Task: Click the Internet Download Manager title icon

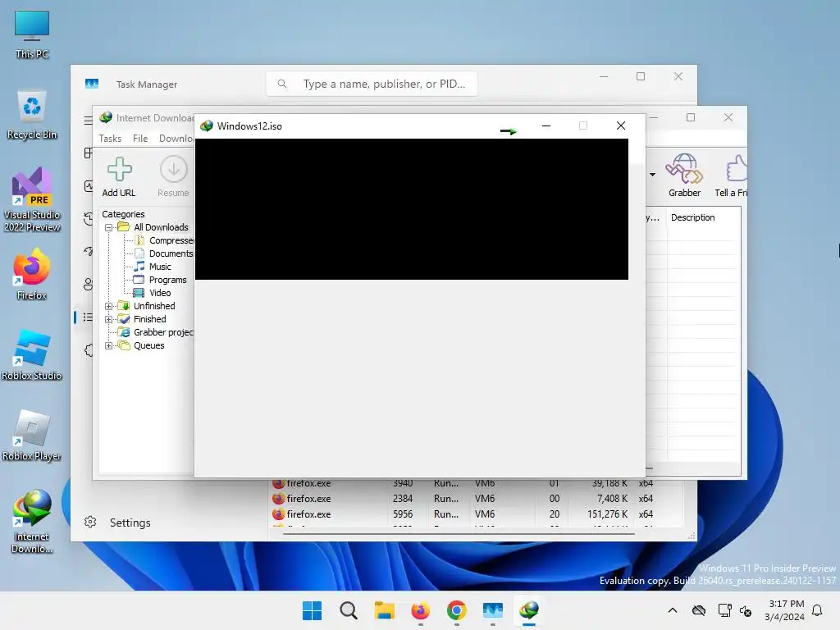Action: click(x=106, y=117)
